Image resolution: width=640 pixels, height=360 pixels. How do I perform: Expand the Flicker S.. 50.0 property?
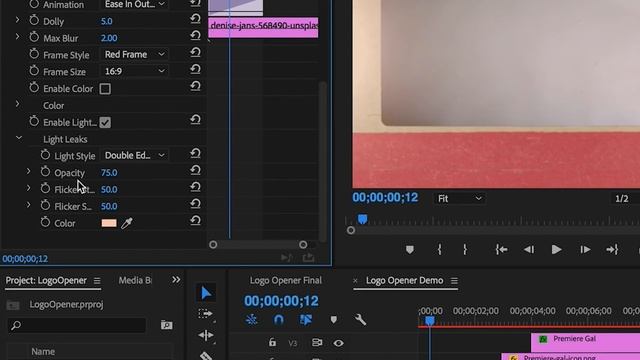pyautogui.click(x=28, y=205)
